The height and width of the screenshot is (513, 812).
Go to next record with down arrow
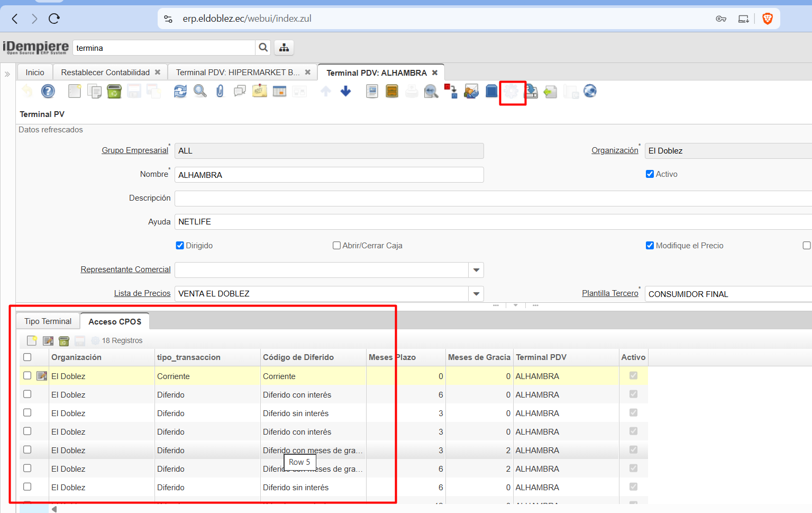[x=346, y=92]
